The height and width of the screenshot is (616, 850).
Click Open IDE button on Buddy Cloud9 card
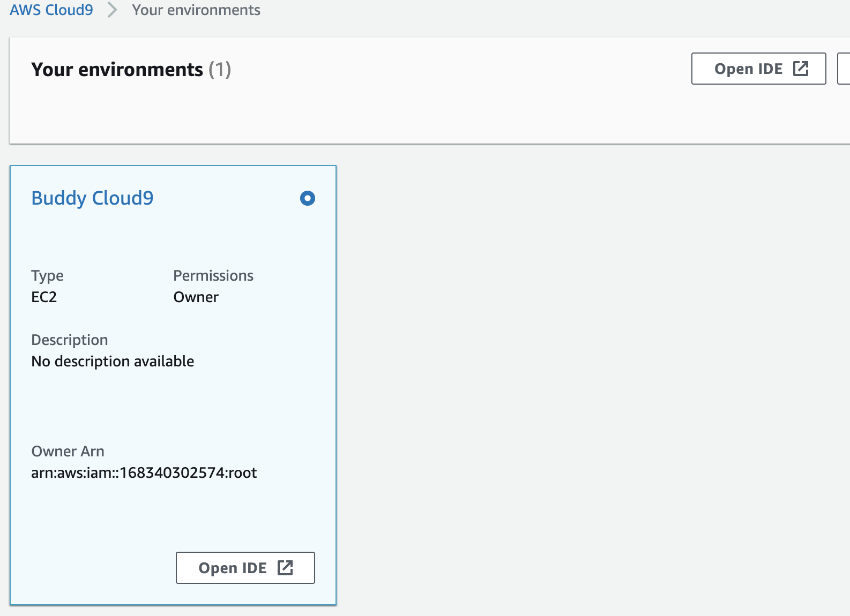click(x=245, y=568)
